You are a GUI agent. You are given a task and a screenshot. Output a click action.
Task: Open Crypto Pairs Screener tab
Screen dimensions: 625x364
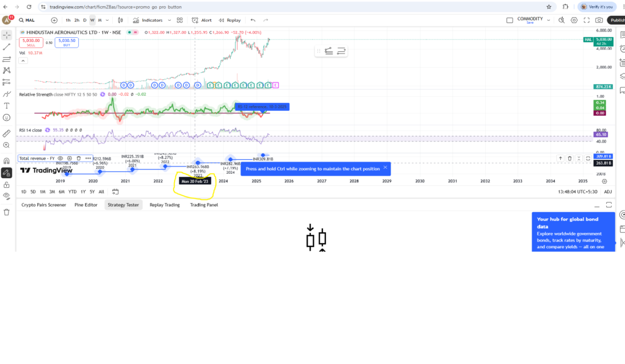coord(43,205)
